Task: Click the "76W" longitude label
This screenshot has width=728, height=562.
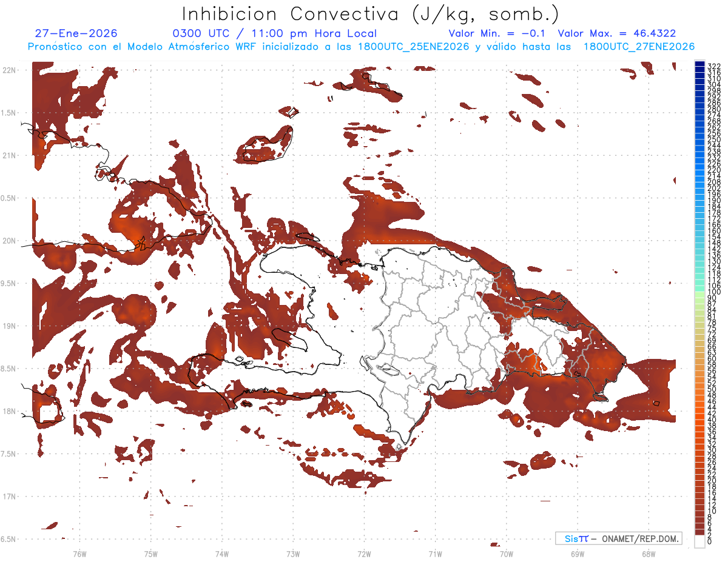Action: [x=79, y=554]
